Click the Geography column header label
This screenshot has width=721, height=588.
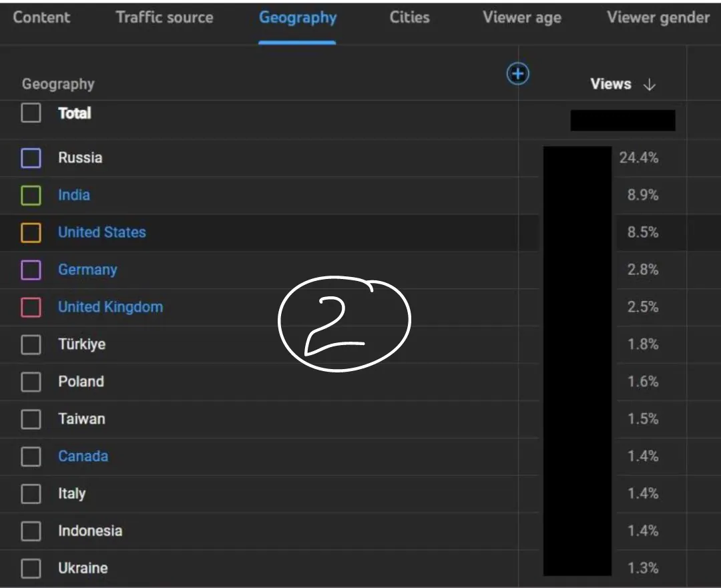click(x=58, y=84)
